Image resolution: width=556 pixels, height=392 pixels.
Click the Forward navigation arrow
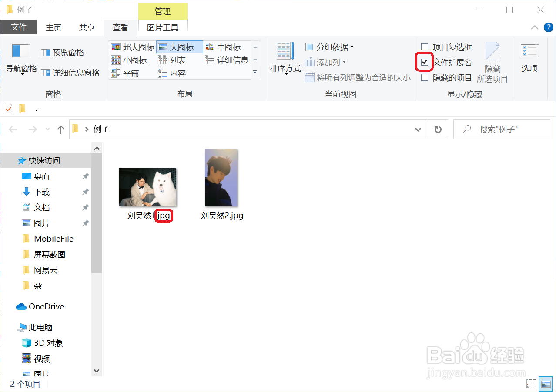[33, 129]
